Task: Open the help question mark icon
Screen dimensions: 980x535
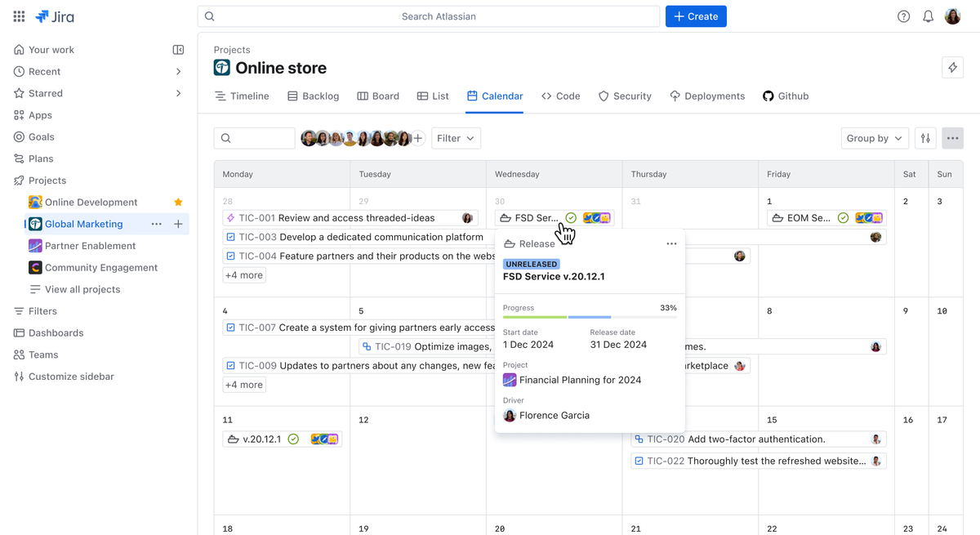Action: tap(903, 16)
